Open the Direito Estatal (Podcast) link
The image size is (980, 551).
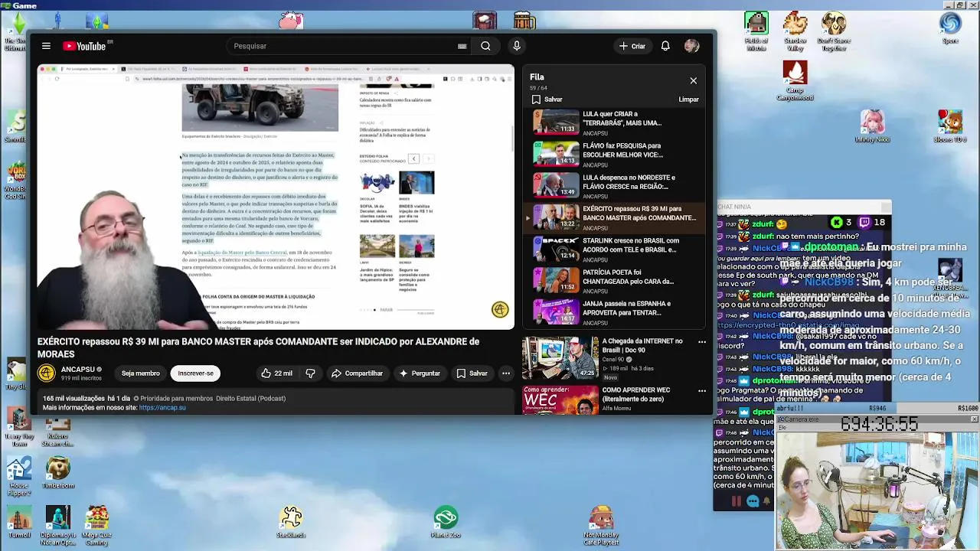[250, 399]
